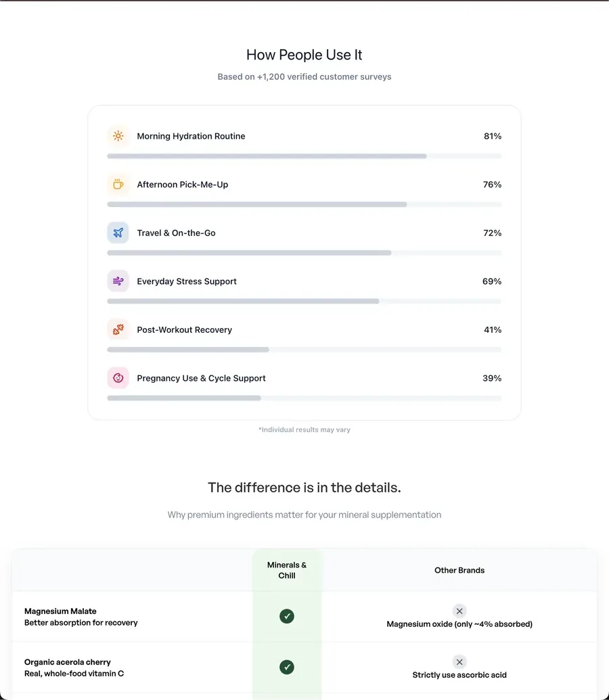Click the How People Use It heading
This screenshot has width=609, height=700.
pyautogui.click(x=304, y=55)
